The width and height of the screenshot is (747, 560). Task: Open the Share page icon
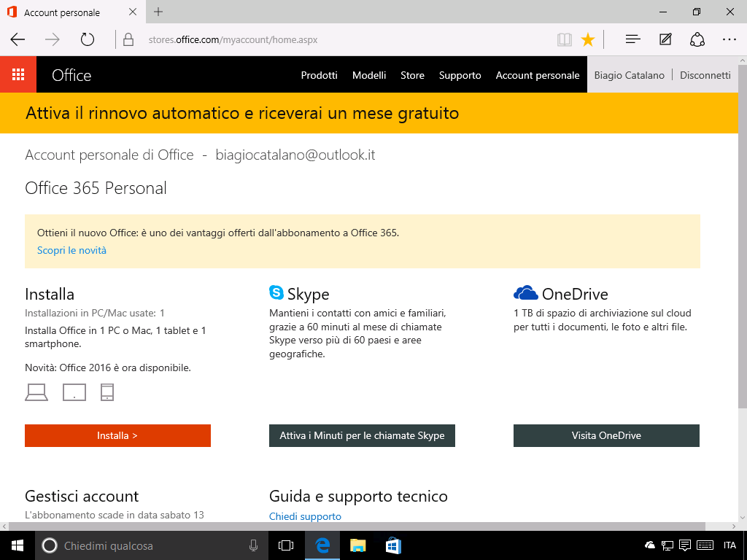697,39
